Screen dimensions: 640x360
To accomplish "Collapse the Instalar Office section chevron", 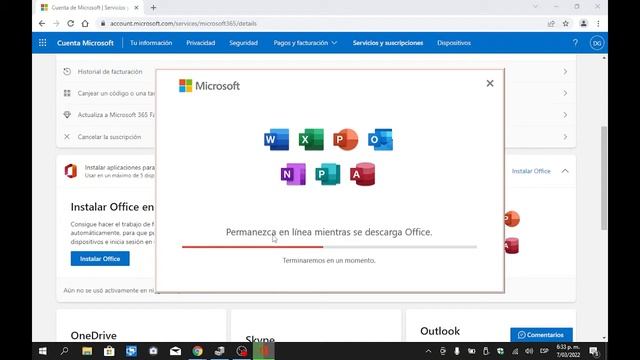I will [565, 171].
